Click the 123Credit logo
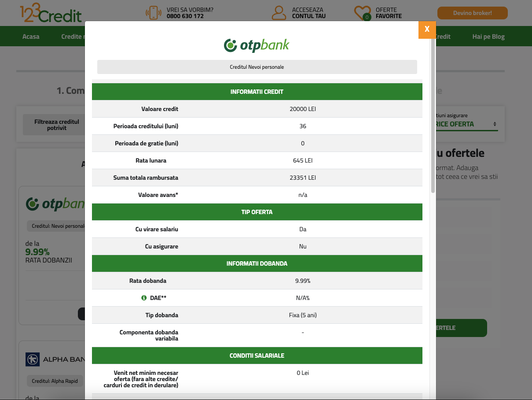The width and height of the screenshot is (532, 400). (x=51, y=13)
